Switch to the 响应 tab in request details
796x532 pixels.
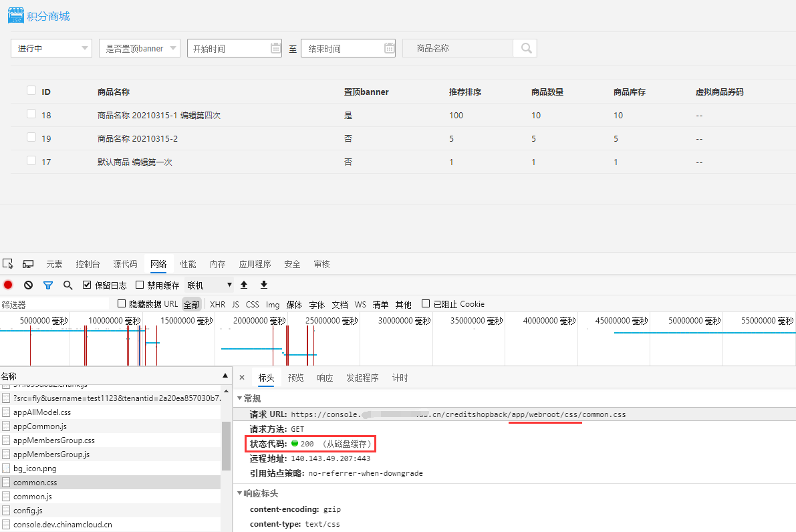325,378
